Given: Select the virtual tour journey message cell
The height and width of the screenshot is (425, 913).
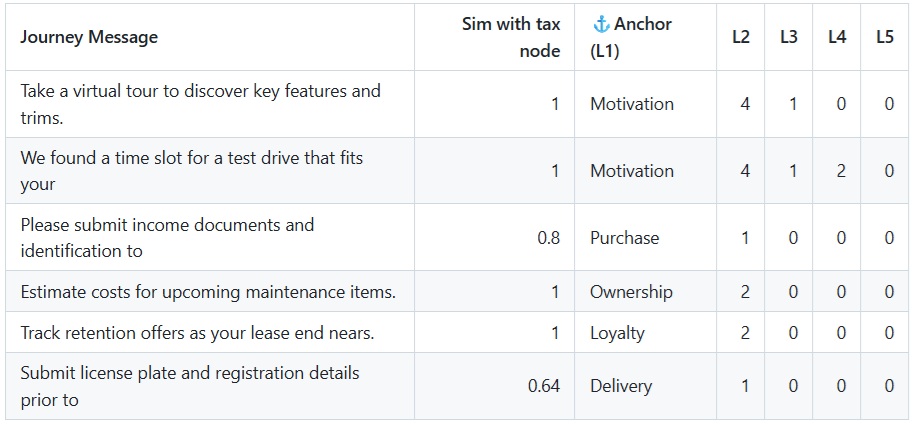Looking at the screenshot, I should tap(200, 104).
